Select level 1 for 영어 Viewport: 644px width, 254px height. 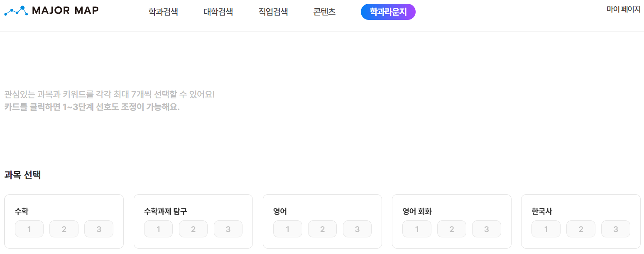pos(287,228)
